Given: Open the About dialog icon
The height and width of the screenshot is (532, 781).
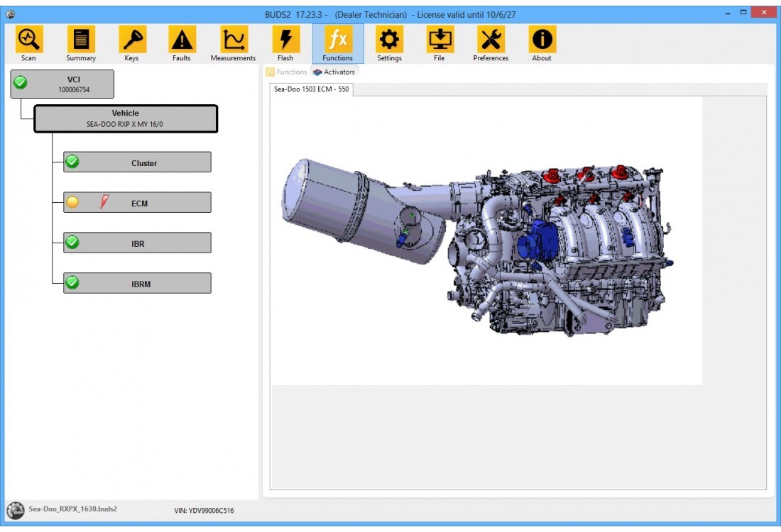Looking at the screenshot, I should tap(541, 41).
